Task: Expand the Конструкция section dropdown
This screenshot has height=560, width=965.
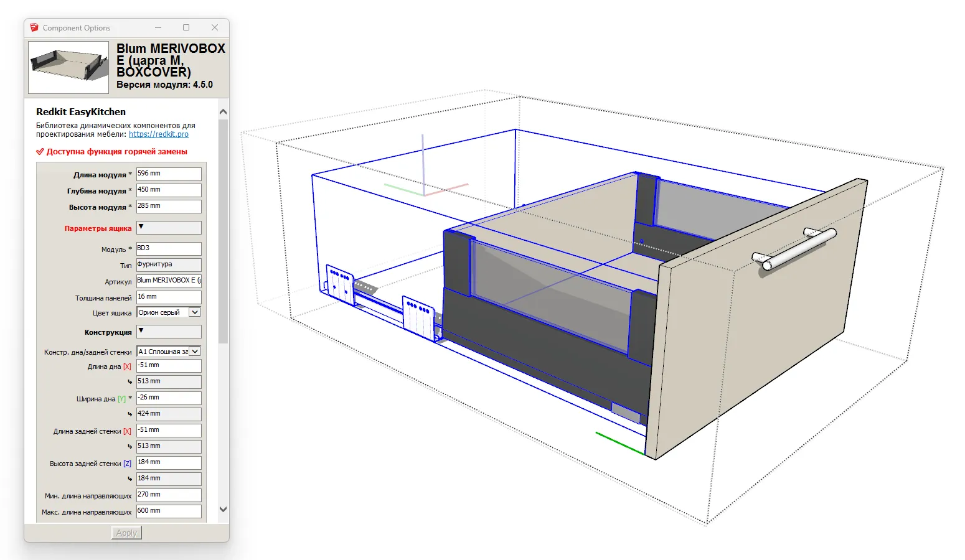Action: click(x=169, y=332)
